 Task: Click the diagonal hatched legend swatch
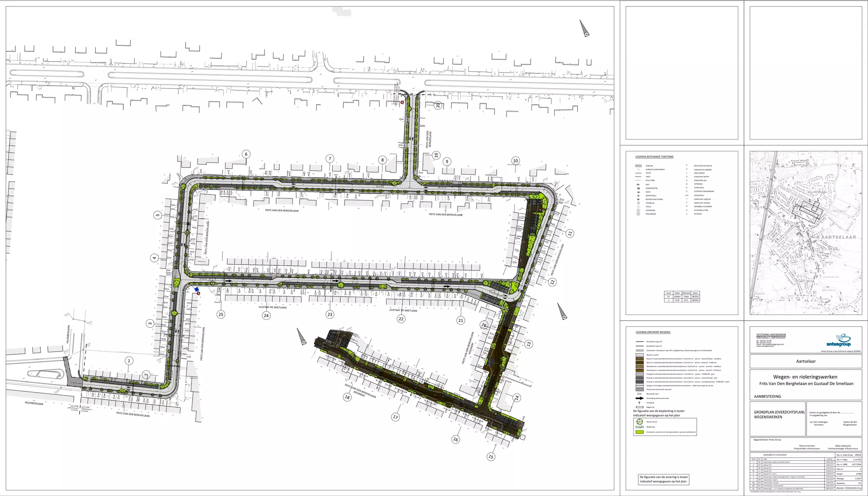639,389
